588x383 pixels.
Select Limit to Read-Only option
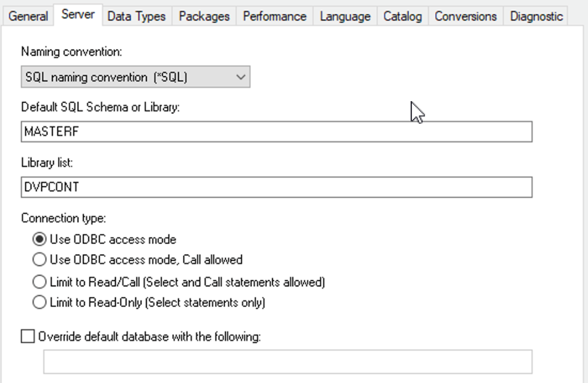(x=39, y=303)
